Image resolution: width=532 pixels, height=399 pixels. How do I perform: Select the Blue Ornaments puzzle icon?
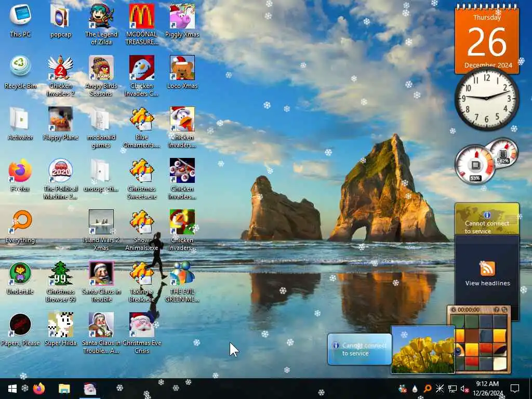[x=141, y=127]
